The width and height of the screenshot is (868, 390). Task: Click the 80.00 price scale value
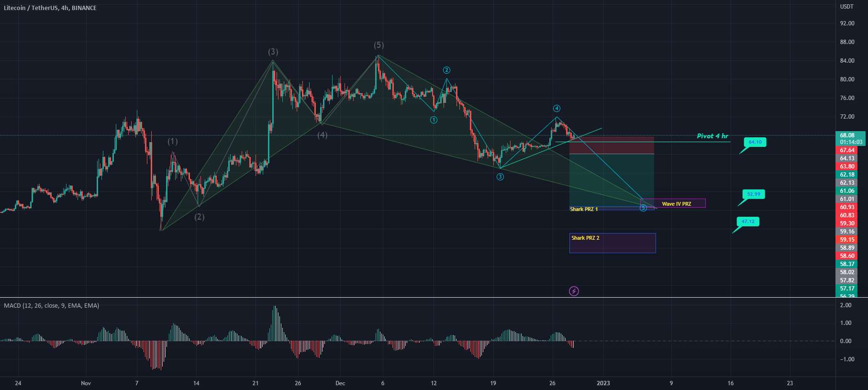[847, 79]
